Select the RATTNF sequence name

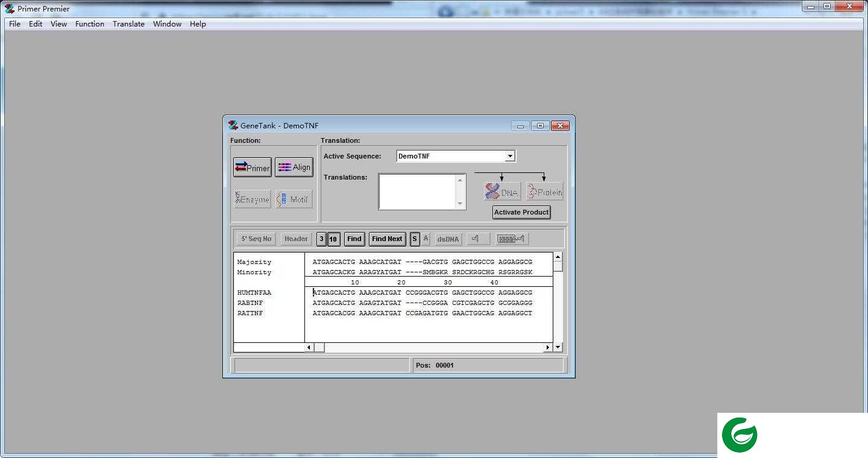(250, 313)
